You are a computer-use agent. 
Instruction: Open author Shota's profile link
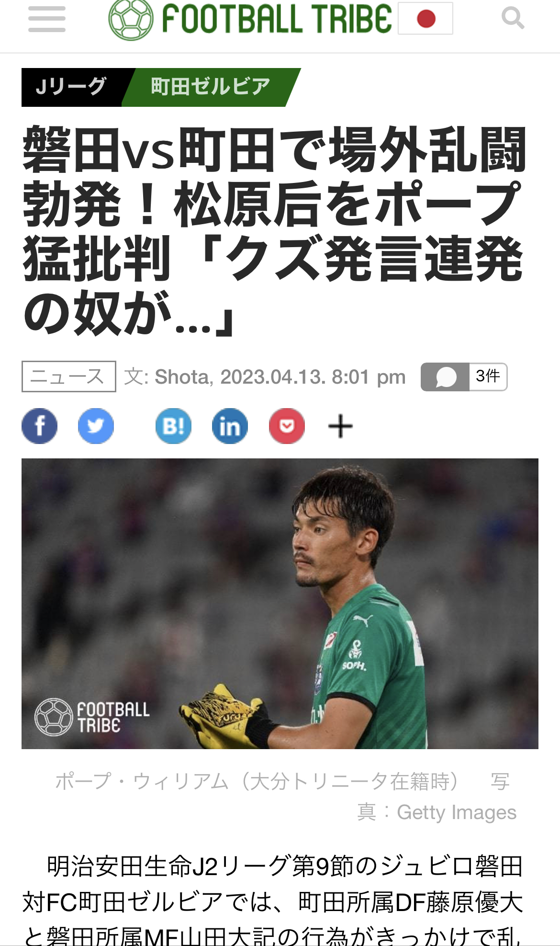tap(182, 377)
